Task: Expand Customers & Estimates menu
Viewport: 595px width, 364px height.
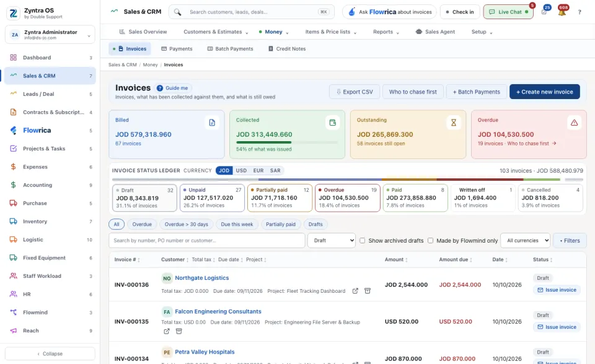Action: coord(216,32)
